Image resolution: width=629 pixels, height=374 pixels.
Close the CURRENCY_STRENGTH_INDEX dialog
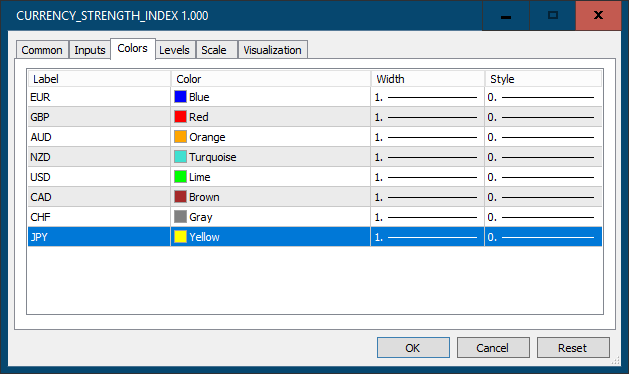click(x=598, y=15)
